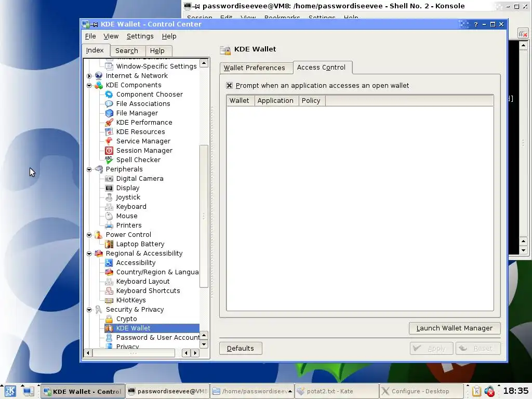
Task: Open the K menu launcher icon
Action: (10, 391)
